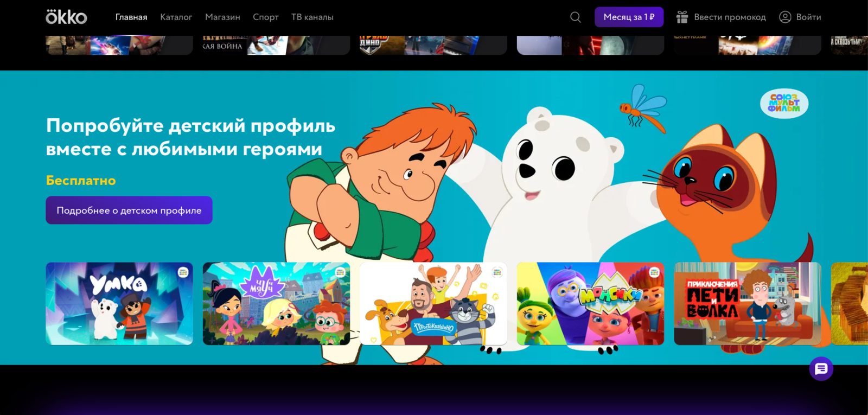Click Подробнее о детском профиле button
The width and height of the screenshot is (868, 415).
pos(129,210)
